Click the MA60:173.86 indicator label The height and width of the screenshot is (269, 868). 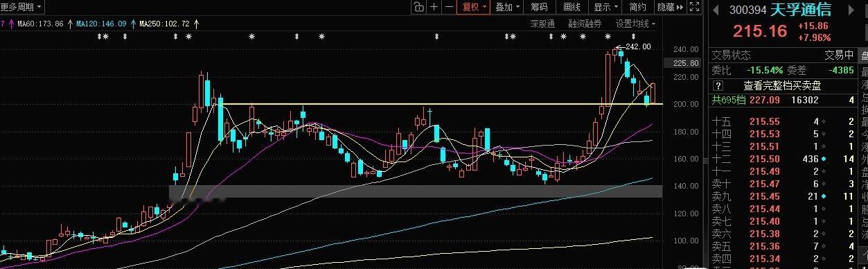[x=40, y=24]
